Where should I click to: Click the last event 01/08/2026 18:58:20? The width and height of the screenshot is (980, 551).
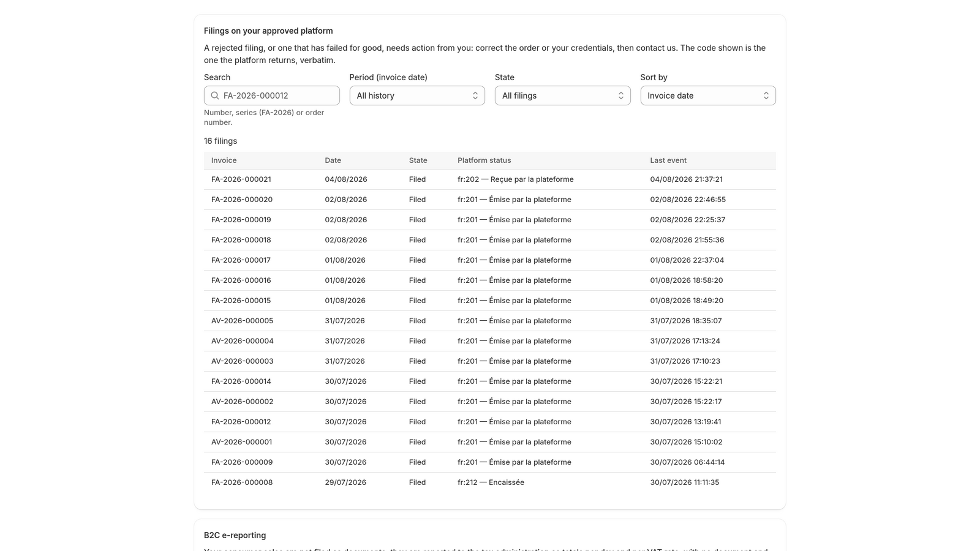[687, 280]
